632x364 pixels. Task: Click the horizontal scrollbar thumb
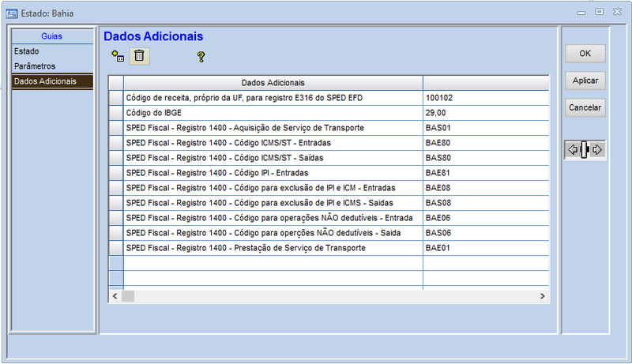click(x=128, y=295)
